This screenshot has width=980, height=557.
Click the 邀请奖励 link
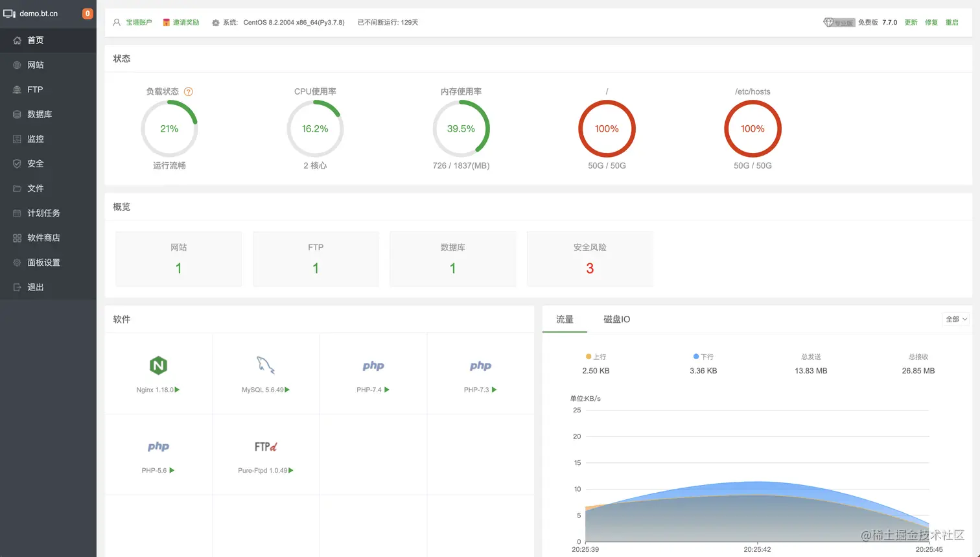(186, 22)
